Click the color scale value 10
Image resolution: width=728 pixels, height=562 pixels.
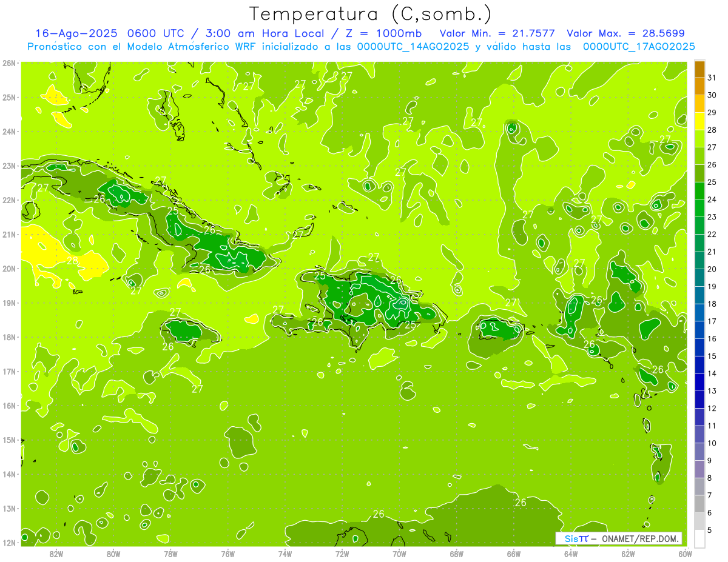(x=712, y=443)
